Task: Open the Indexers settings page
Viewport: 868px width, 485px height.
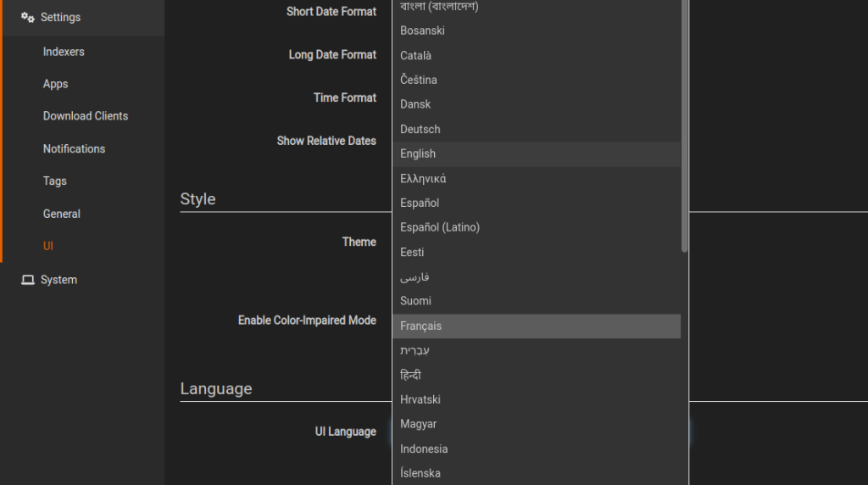Action: pos(64,52)
